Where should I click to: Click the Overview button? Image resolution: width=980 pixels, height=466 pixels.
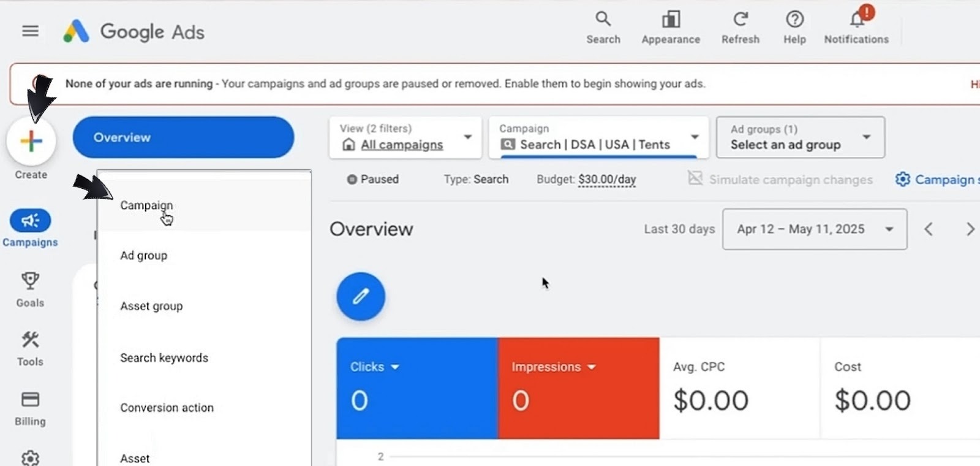[x=183, y=137]
